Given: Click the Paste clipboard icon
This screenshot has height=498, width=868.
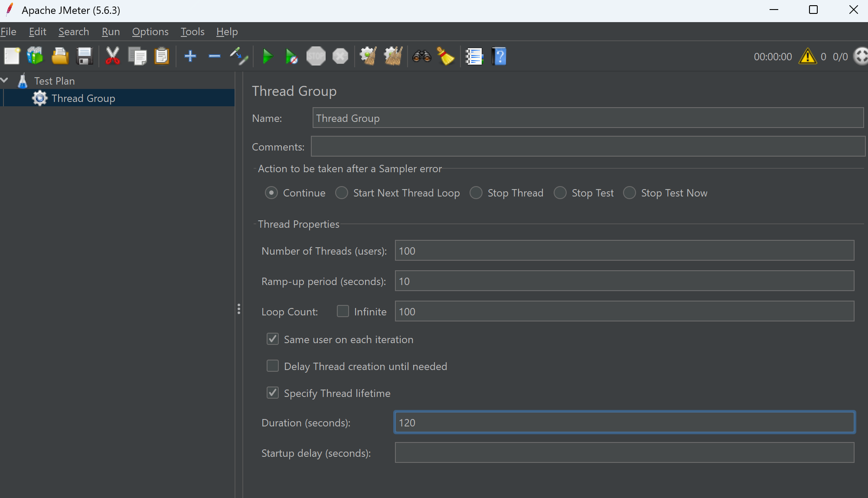Looking at the screenshot, I should click(x=162, y=56).
